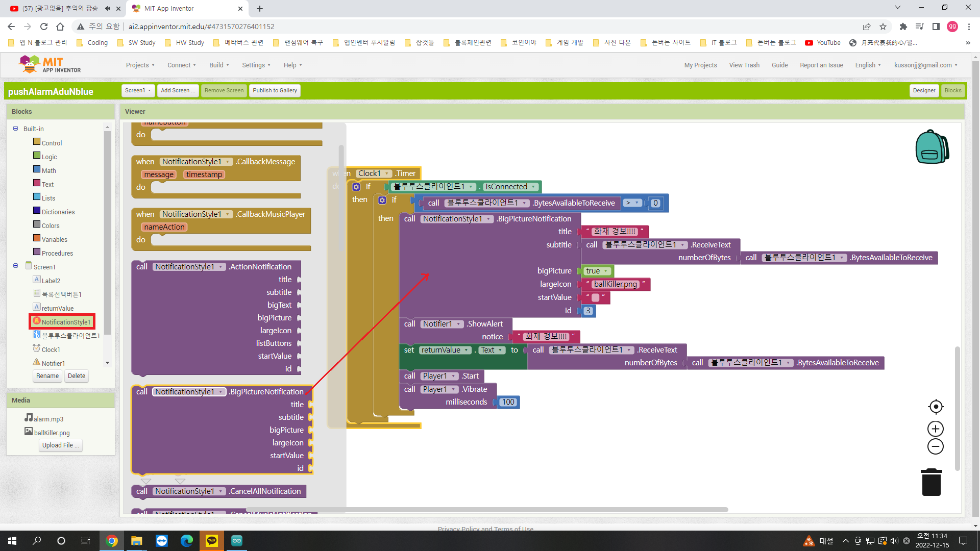980x551 pixels.
Task: Open the English language dropdown
Action: 868,65
